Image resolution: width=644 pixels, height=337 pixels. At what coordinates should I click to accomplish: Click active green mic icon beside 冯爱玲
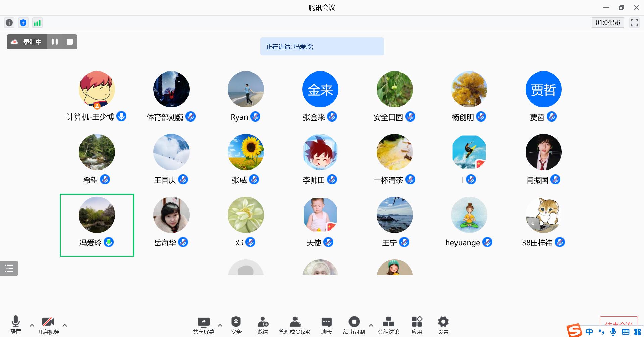click(109, 242)
